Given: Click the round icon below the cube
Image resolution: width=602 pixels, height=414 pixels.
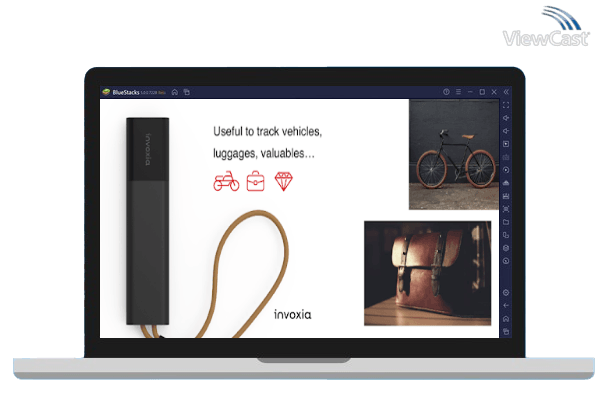Looking at the screenshot, I should click(506, 261).
